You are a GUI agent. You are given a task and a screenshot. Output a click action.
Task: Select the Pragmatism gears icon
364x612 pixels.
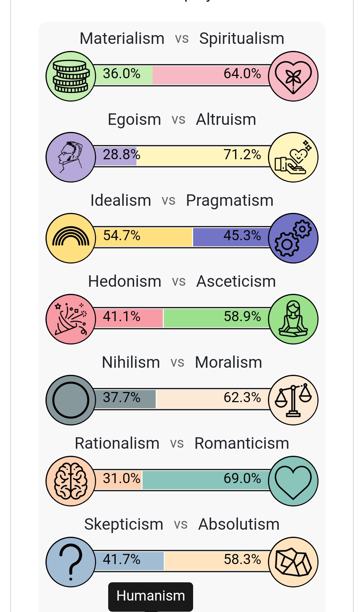point(293,238)
